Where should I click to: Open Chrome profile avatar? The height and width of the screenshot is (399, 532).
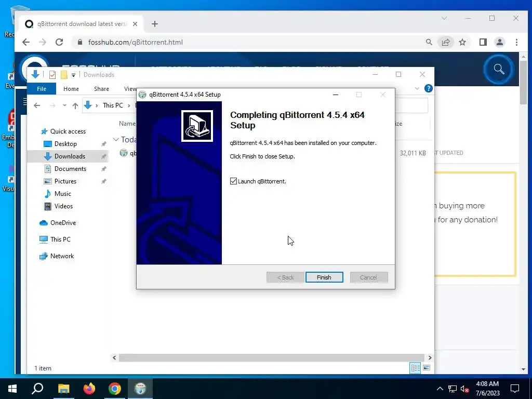499,42
